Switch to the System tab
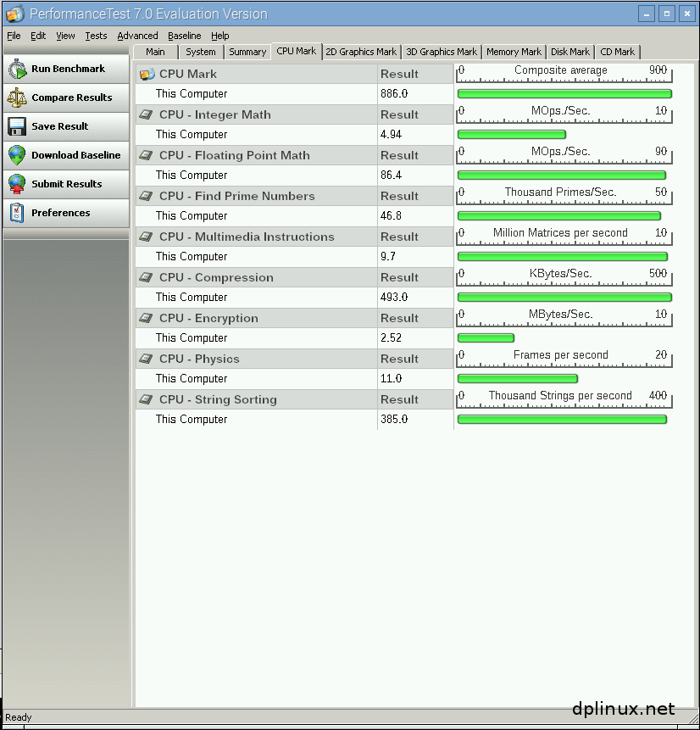This screenshot has width=700, height=730. 201,52
